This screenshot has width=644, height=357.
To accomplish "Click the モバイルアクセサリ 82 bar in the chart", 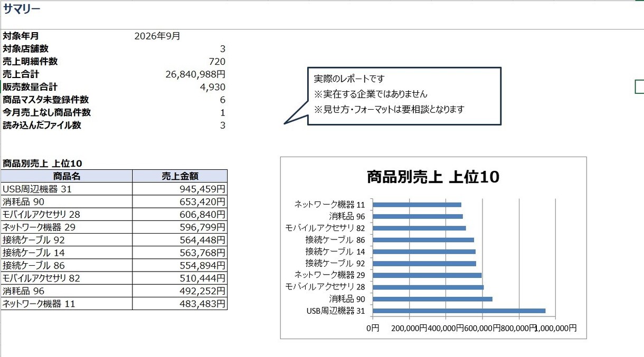I will [x=420, y=228].
